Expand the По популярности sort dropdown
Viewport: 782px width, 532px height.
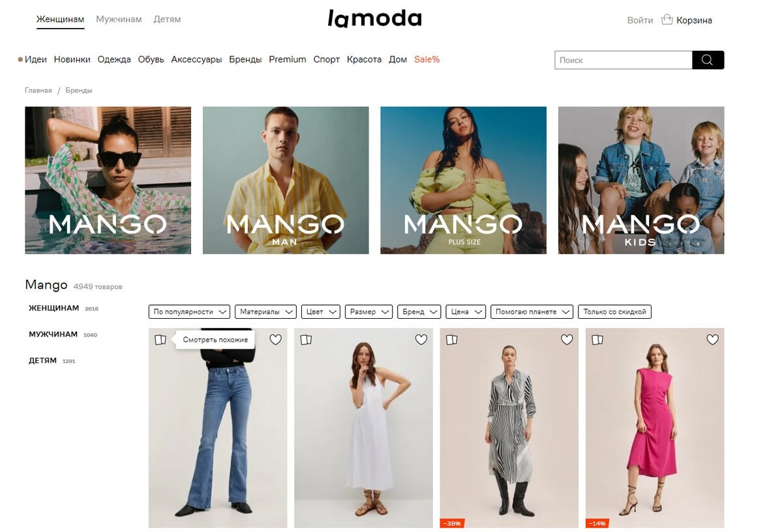189,312
